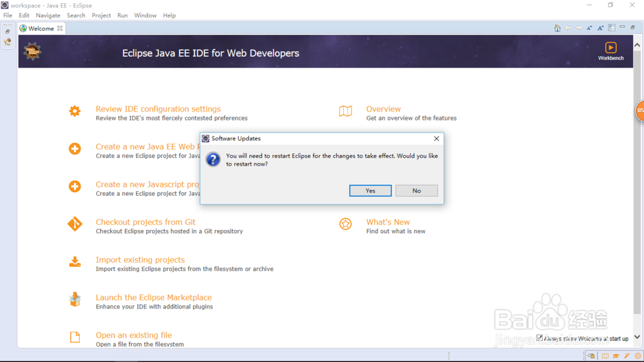Toggle Always show Welcome at start up checkbox
This screenshot has width=644, height=362.
pyautogui.click(x=539, y=338)
